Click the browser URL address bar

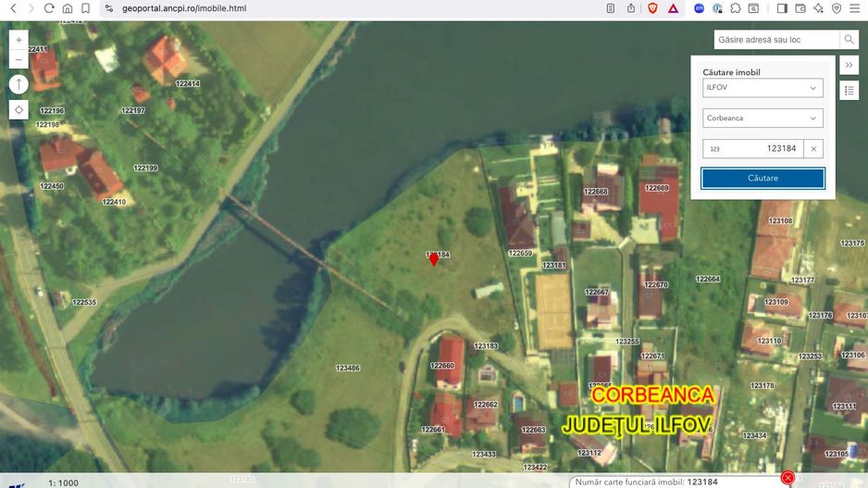click(x=354, y=8)
